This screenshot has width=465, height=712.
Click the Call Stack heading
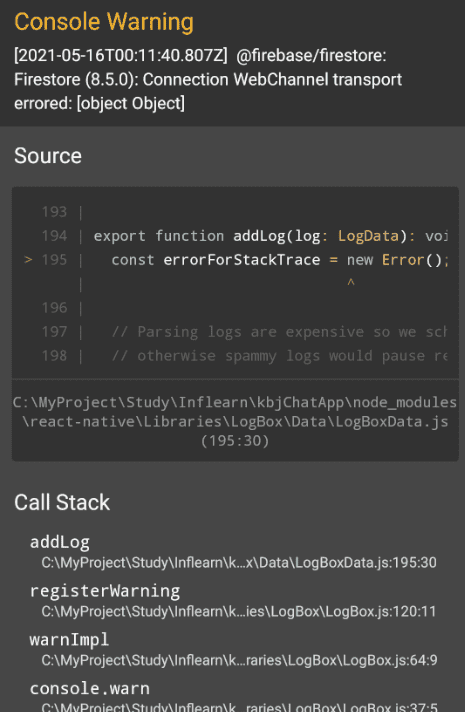(x=62, y=503)
